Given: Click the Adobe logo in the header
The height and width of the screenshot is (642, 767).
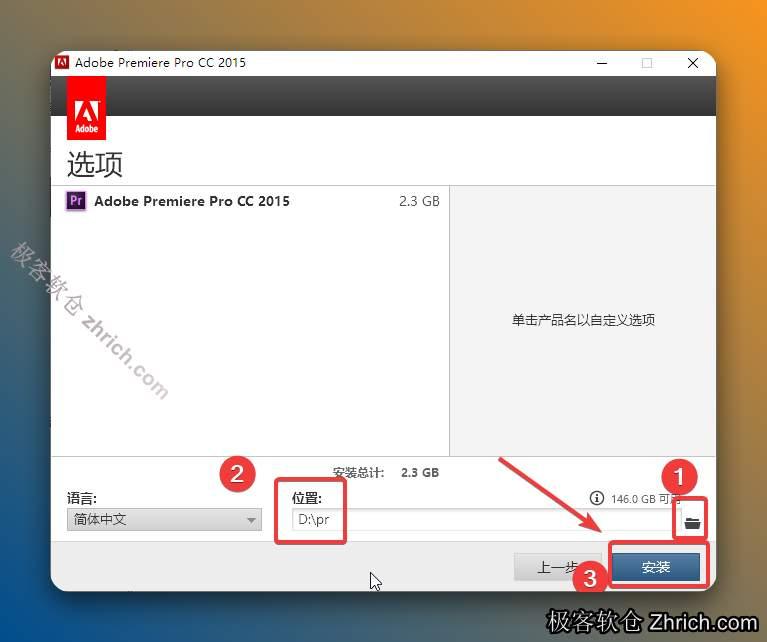Looking at the screenshot, I should coord(87,108).
